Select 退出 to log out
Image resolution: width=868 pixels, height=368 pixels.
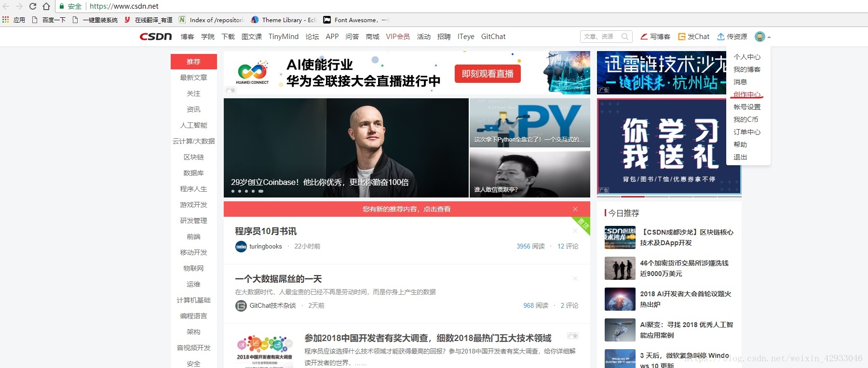(x=740, y=157)
